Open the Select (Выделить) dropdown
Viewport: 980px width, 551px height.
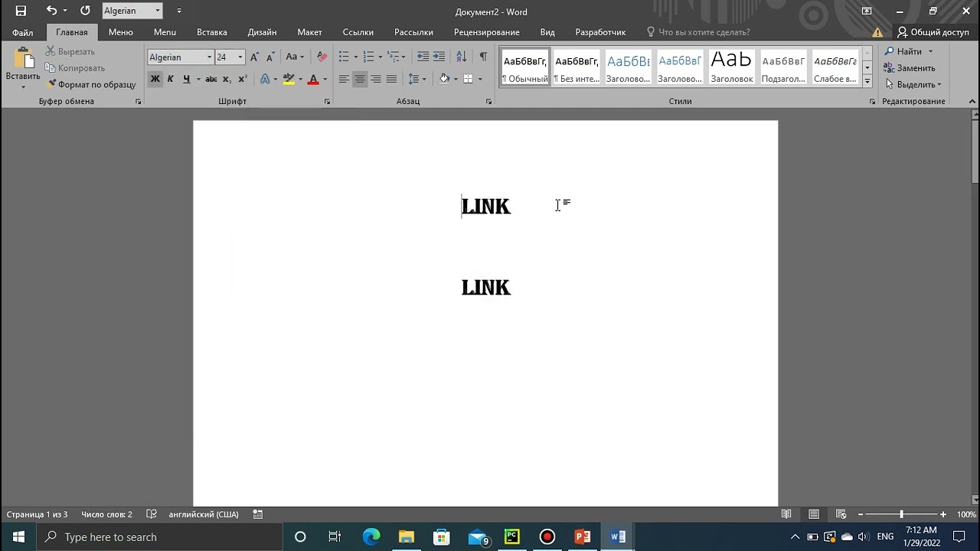pos(913,84)
